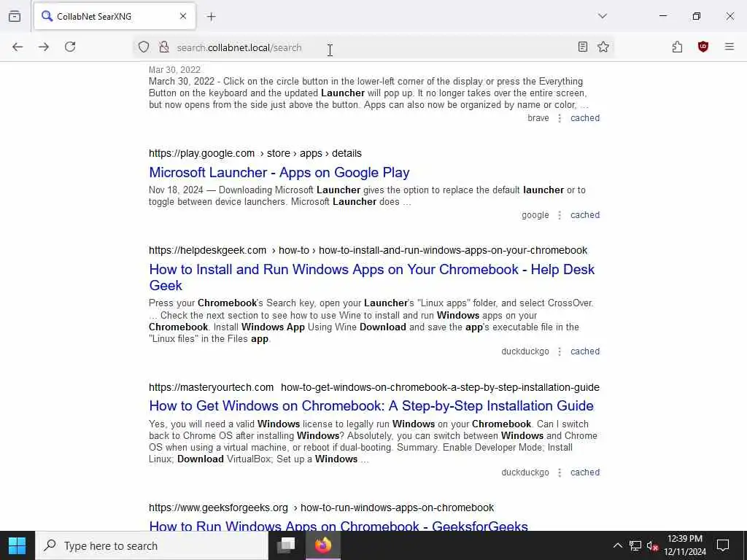Open cached link for helpdeskgeek result
The image size is (747, 560).
pos(585,351)
